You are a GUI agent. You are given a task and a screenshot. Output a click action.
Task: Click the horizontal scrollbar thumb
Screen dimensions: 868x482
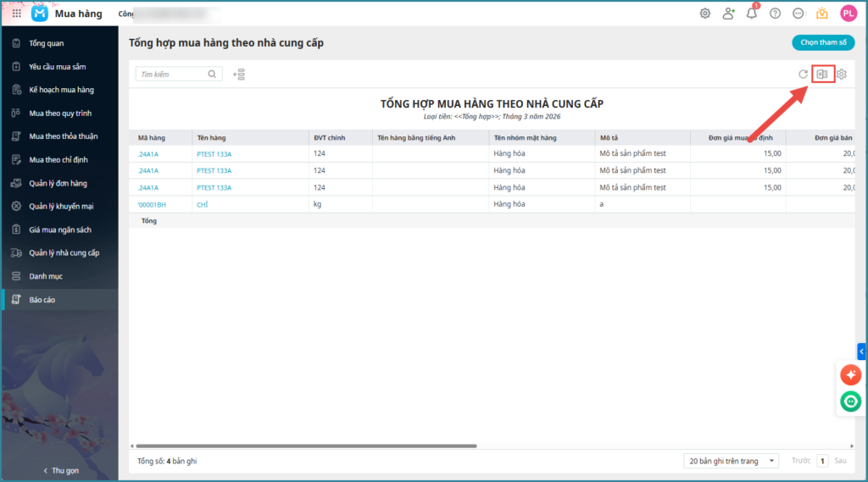click(306, 446)
